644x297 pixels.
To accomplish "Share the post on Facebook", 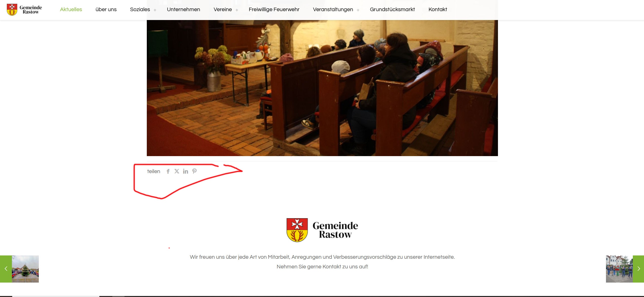I will point(168,172).
